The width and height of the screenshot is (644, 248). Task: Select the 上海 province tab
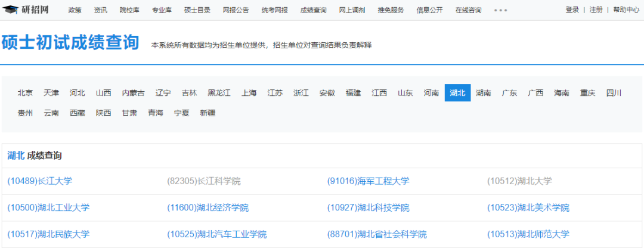point(249,93)
